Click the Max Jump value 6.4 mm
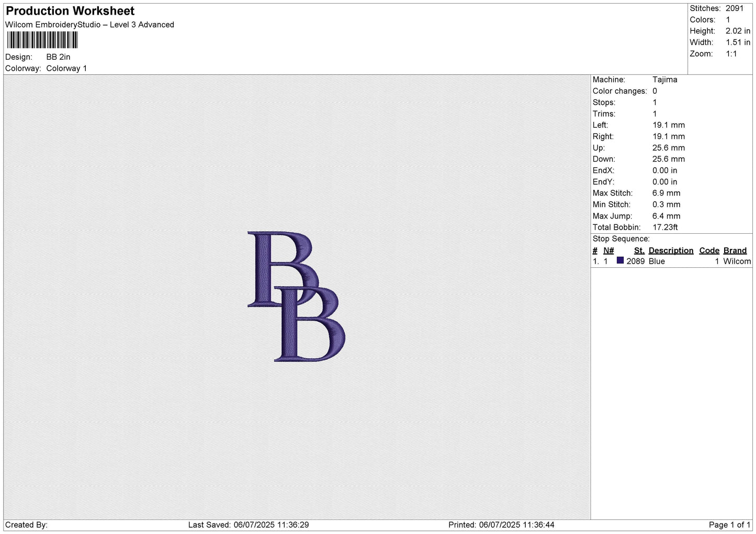The width and height of the screenshot is (756, 534). [x=666, y=216]
